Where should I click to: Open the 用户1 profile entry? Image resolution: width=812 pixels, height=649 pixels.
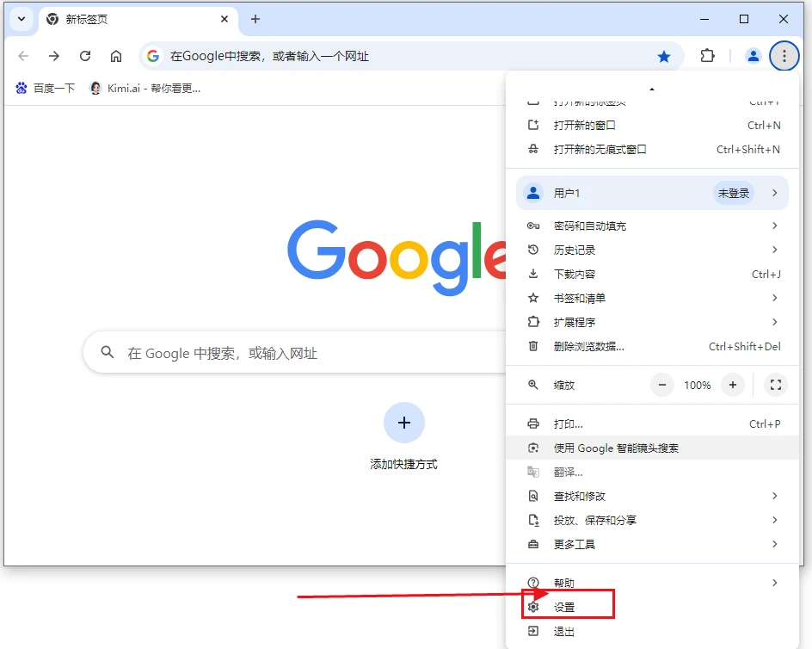point(652,194)
